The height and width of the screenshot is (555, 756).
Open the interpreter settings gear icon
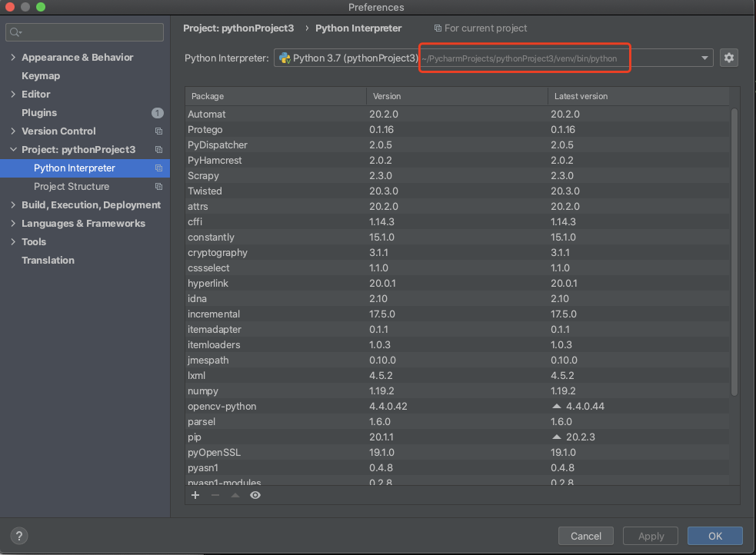728,58
